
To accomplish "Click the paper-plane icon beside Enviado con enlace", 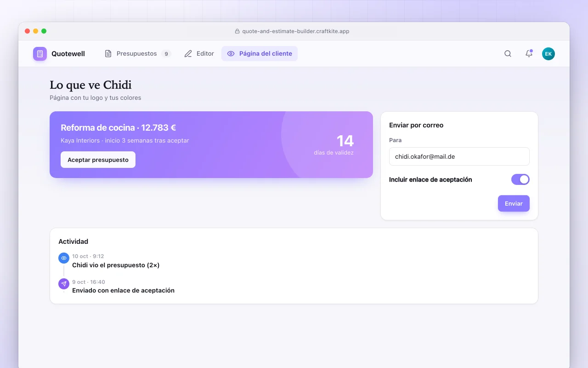I will point(64,284).
